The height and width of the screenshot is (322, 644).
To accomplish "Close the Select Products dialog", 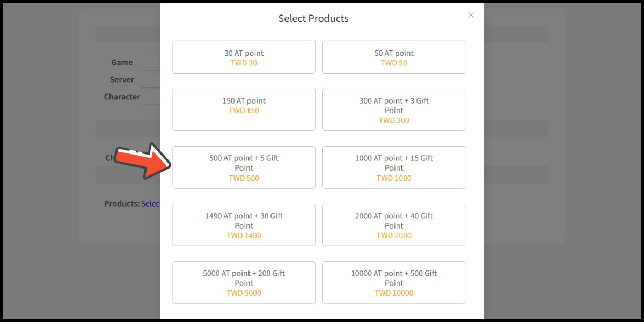I will tap(471, 15).
